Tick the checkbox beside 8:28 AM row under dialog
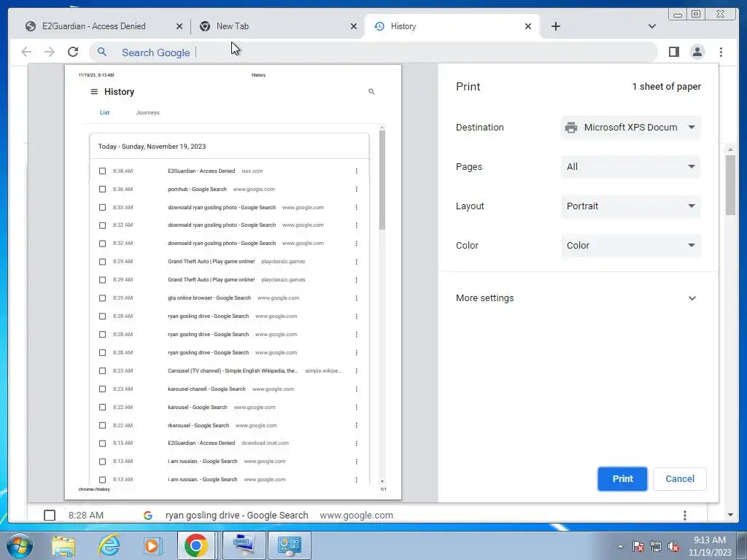The height and width of the screenshot is (560, 747). tap(50, 516)
